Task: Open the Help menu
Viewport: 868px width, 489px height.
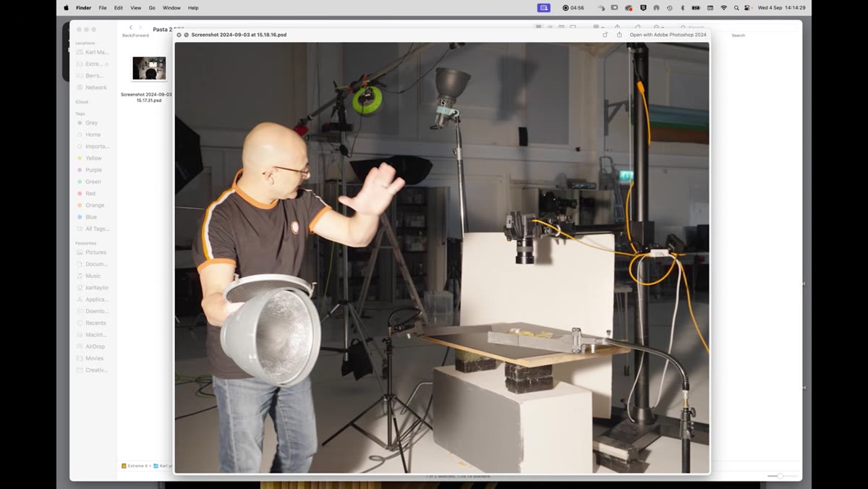Action: tap(193, 8)
